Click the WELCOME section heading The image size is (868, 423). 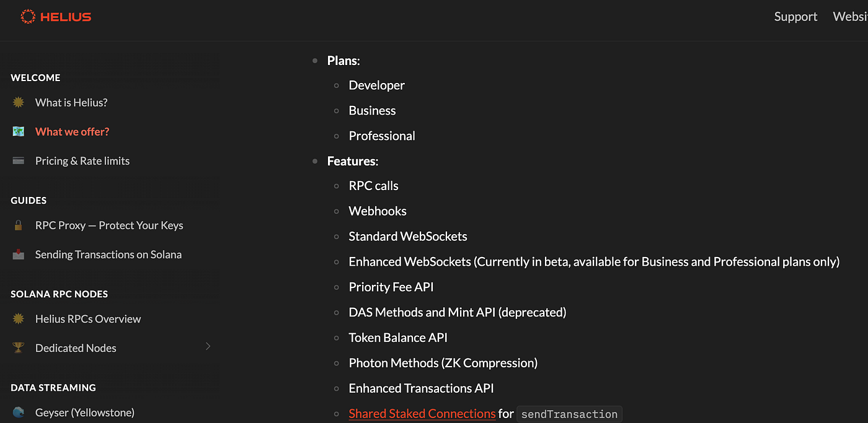coord(35,78)
